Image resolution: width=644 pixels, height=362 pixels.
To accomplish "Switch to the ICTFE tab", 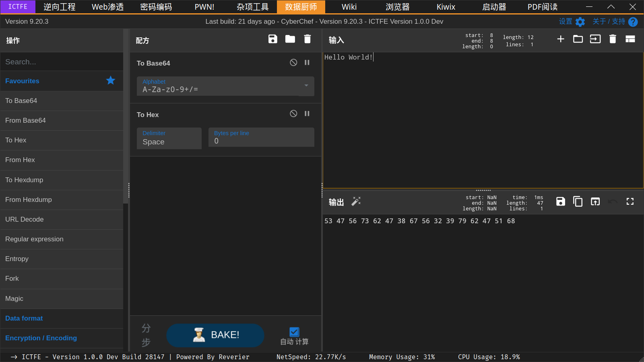I will click(18, 7).
